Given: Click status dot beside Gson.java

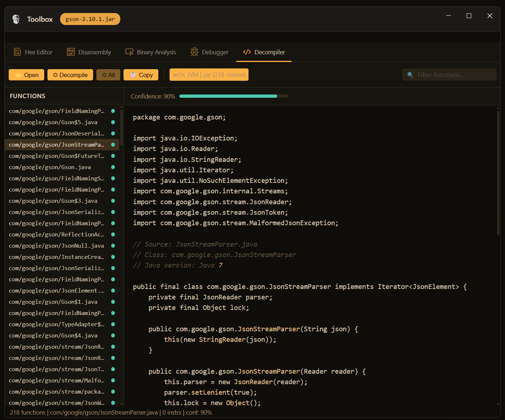Looking at the screenshot, I should pos(113,167).
